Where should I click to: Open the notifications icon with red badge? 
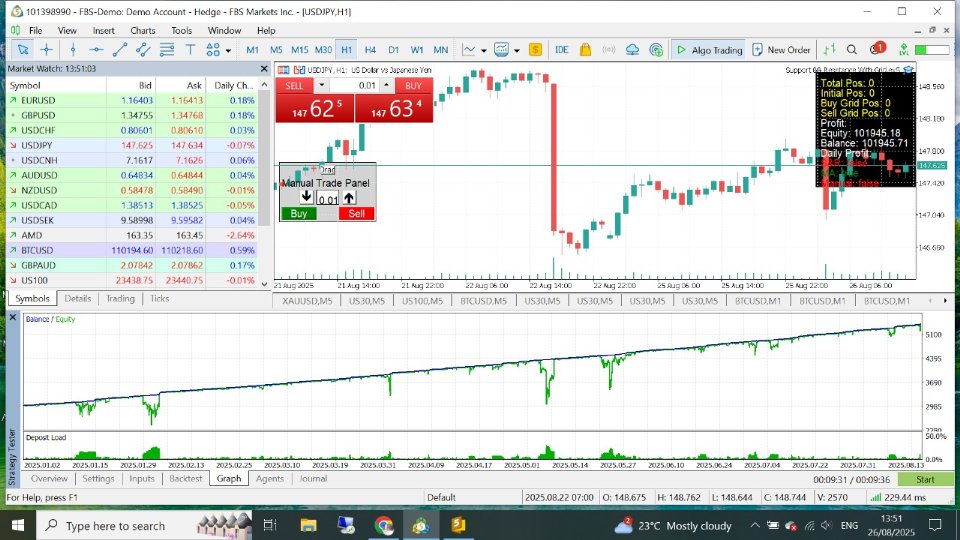point(877,50)
